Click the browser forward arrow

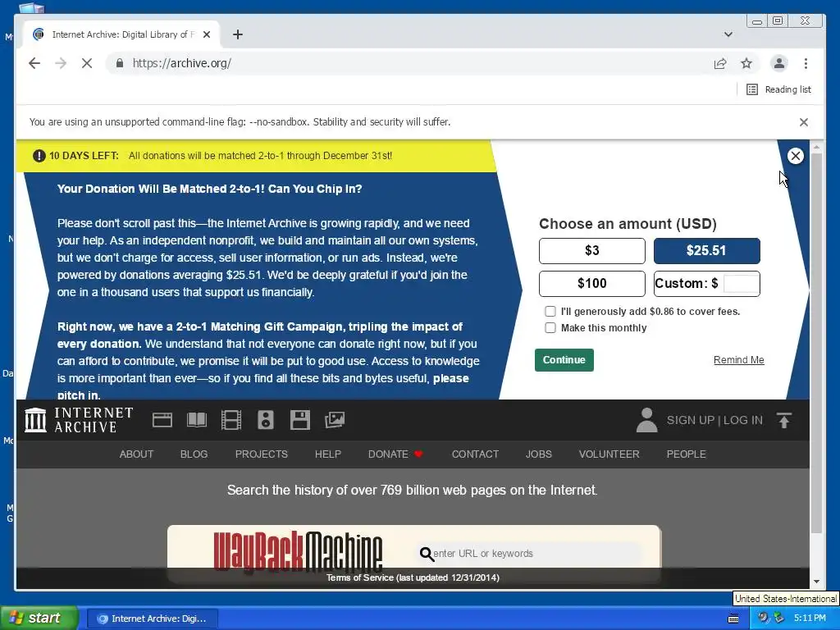[x=61, y=63]
